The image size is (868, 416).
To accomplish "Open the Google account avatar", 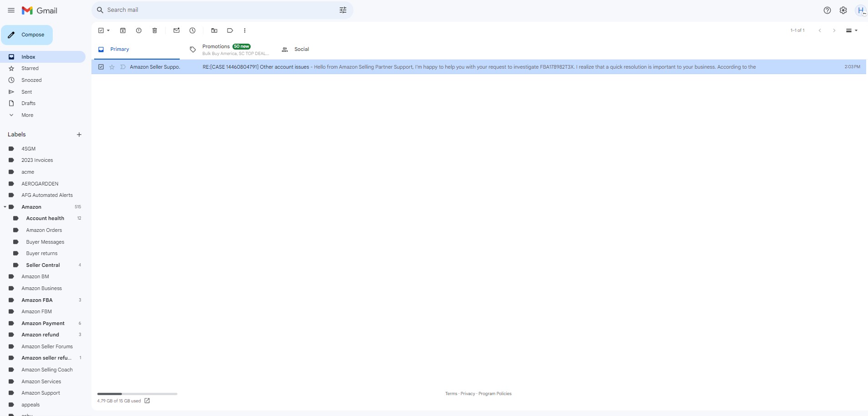I will pyautogui.click(x=861, y=10).
